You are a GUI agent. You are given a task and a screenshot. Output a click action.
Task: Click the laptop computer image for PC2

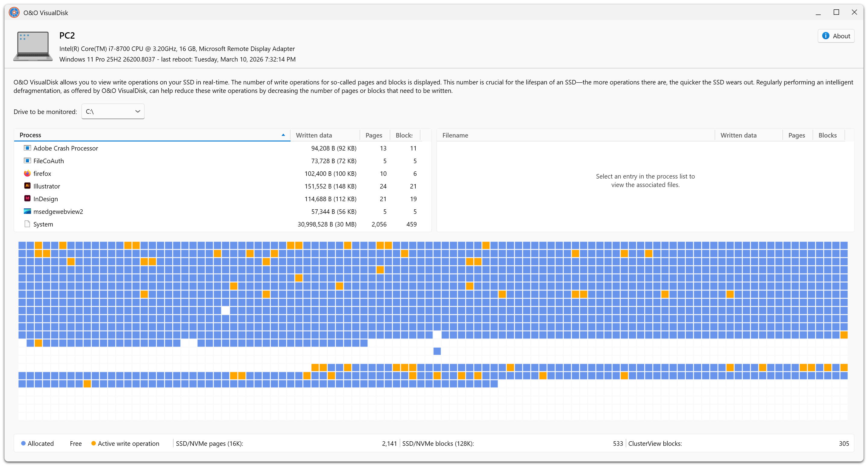click(x=33, y=46)
